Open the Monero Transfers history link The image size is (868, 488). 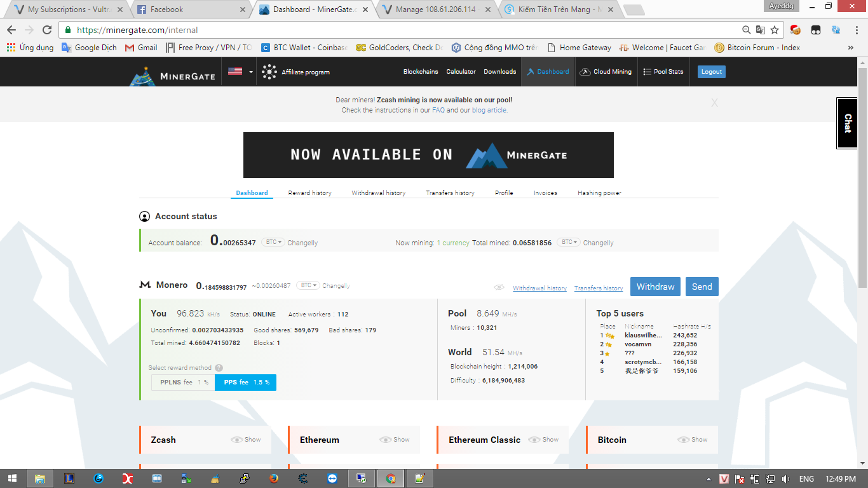(x=599, y=288)
